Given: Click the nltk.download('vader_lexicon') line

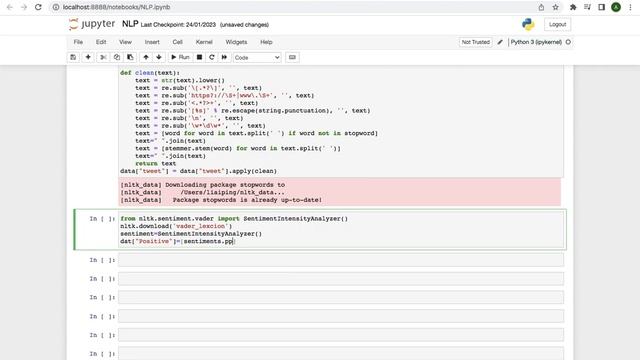Looking at the screenshot, I should (x=176, y=226).
